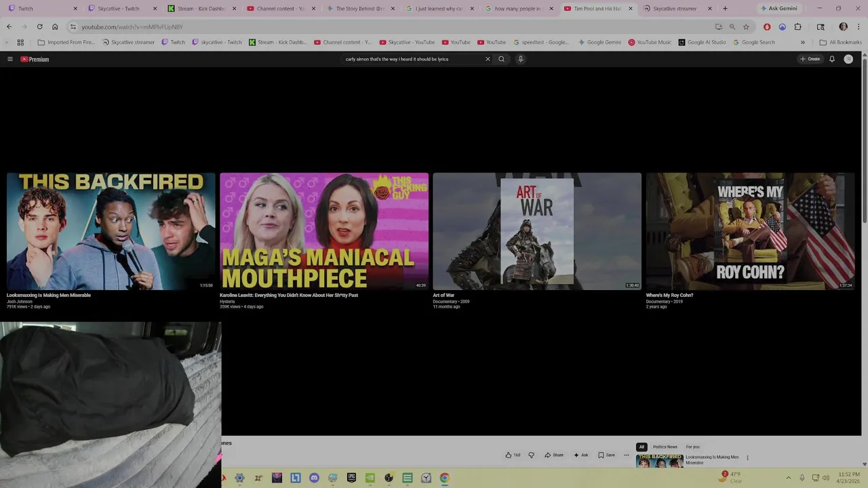This screenshot has height=488, width=868.
Task: Save the video to a playlist
Action: (606, 455)
